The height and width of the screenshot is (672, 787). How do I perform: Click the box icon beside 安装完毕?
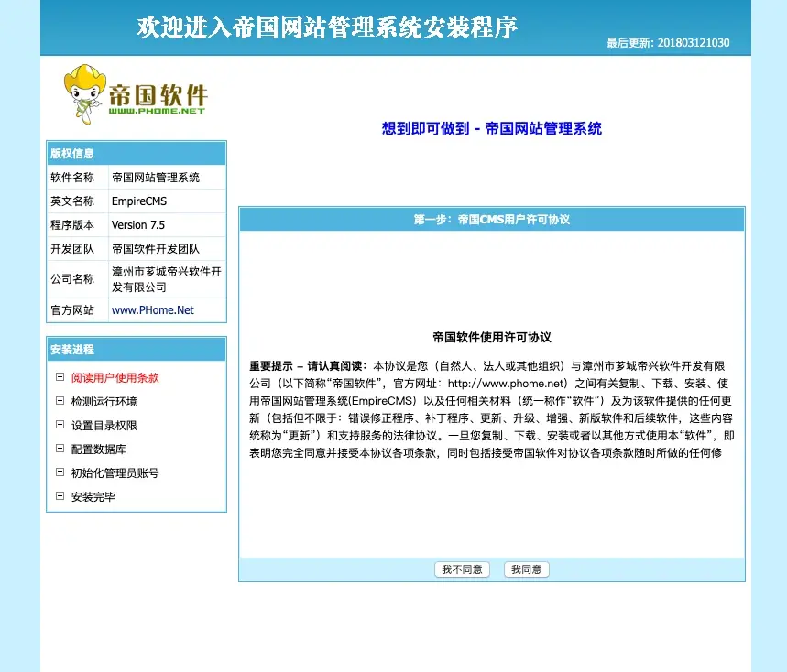(60, 496)
